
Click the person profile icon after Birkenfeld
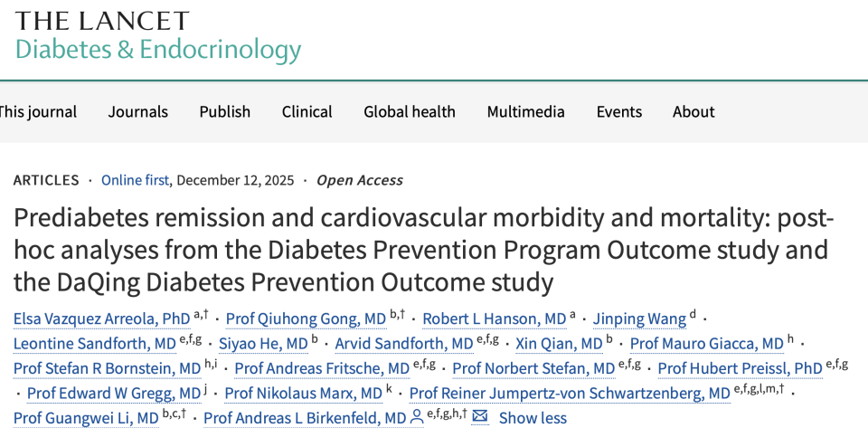point(417,417)
